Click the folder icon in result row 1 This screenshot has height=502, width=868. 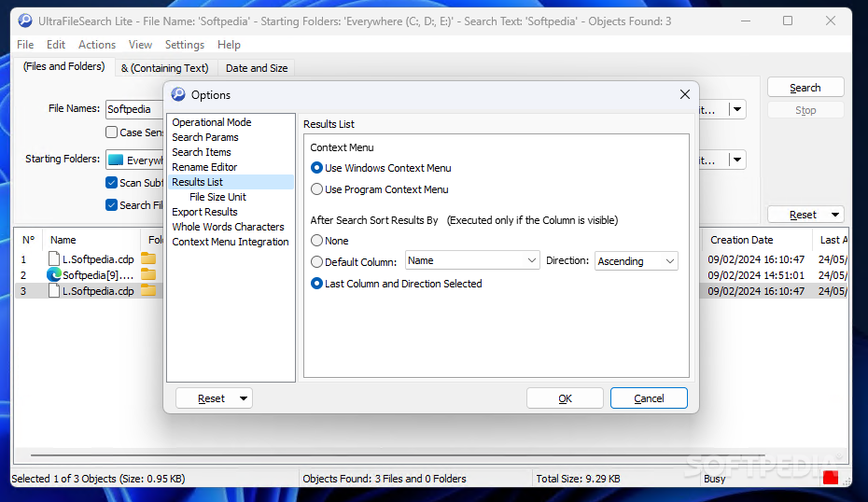[x=148, y=258]
